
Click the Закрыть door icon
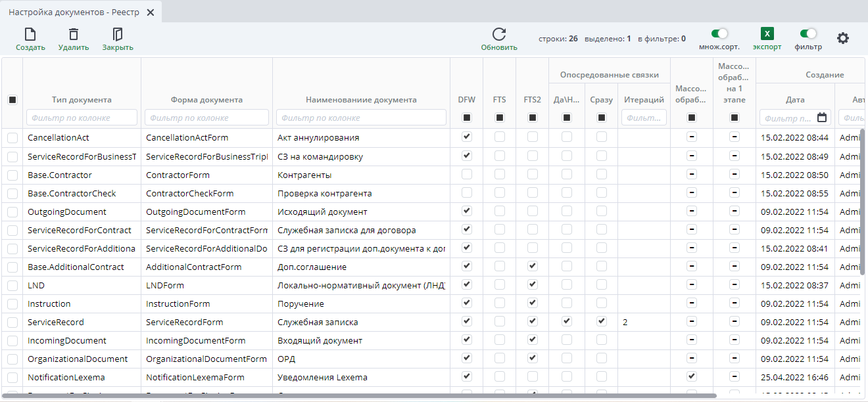pos(118,35)
